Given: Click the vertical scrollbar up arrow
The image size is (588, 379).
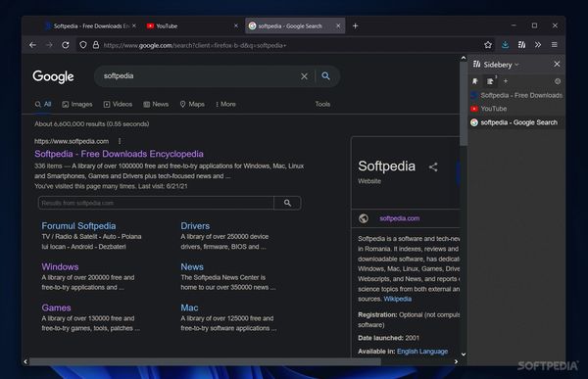Looking at the screenshot, I should 464,58.
